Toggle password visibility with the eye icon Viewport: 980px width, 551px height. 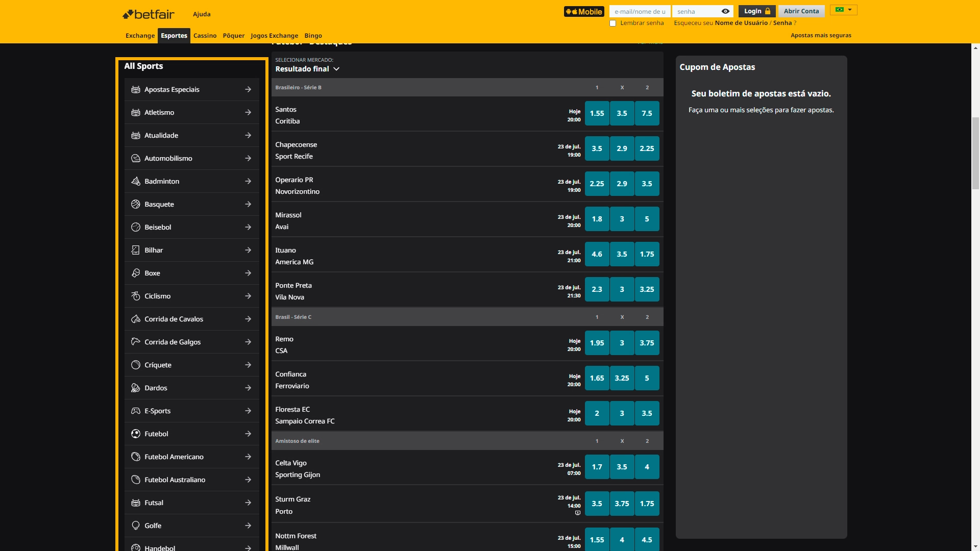726,11
